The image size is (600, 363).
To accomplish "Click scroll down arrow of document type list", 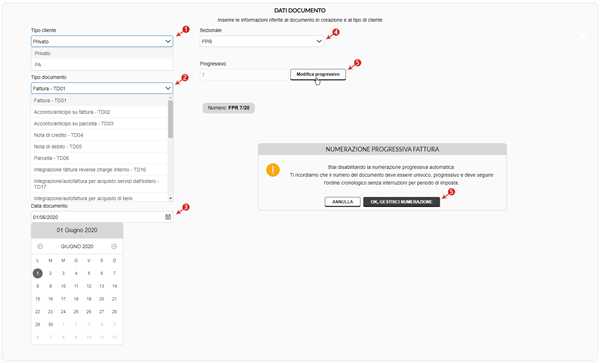I will [171, 198].
